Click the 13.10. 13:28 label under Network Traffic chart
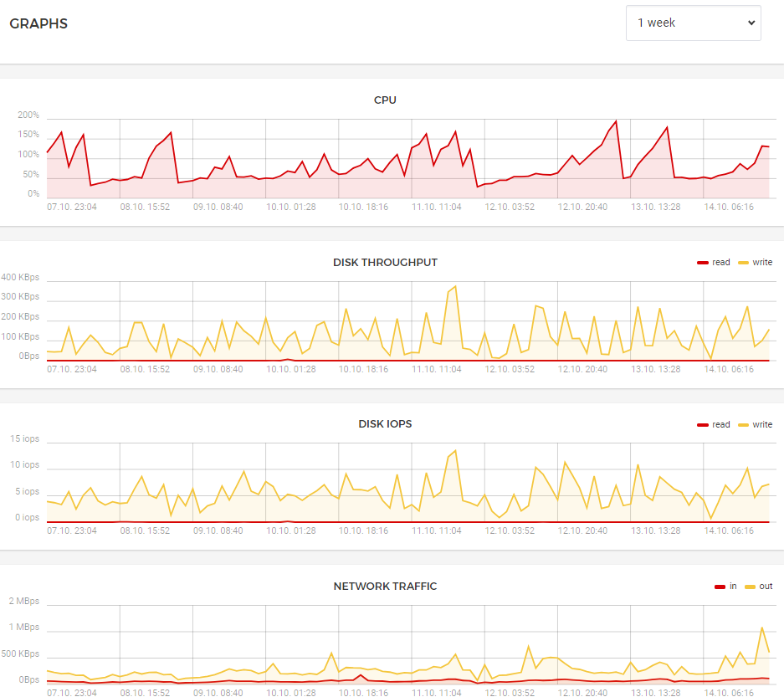 click(x=655, y=693)
